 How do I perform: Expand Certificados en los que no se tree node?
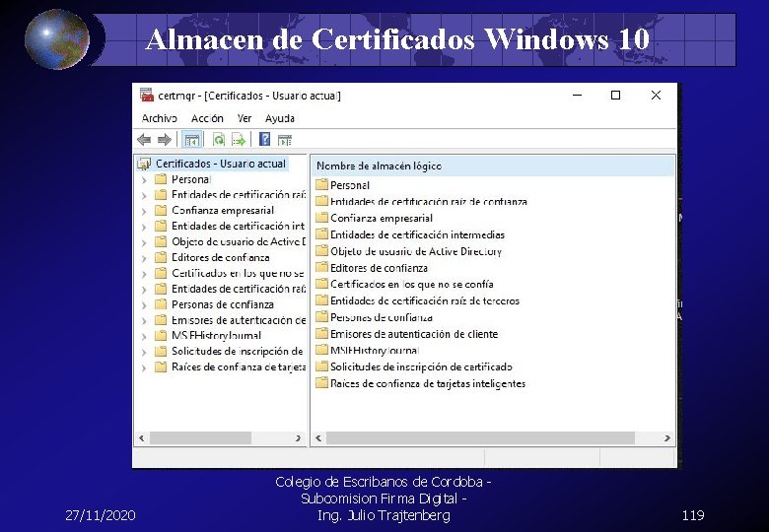pyautogui.click(x=144, y=274)
